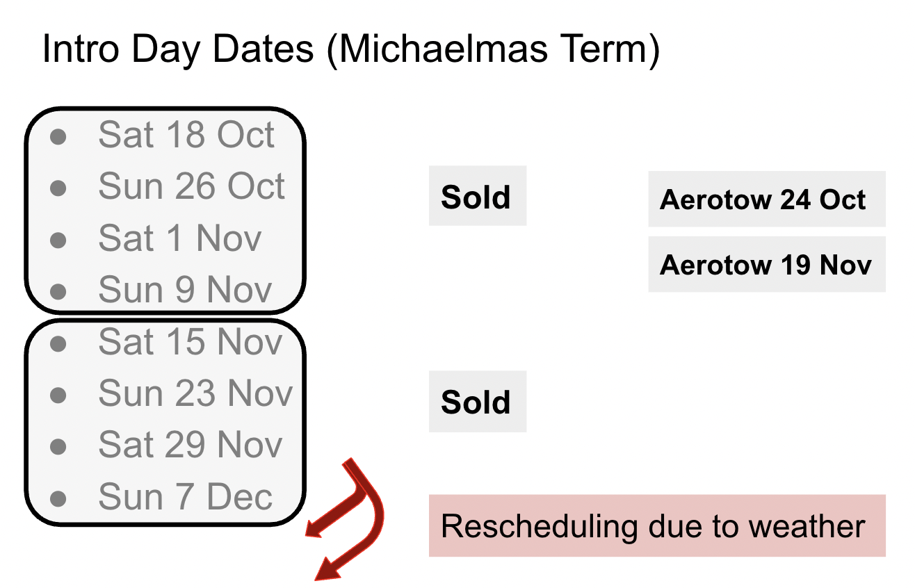Pick the Sun 23 Nov date
915x588 pixels.
coord(195,393)
